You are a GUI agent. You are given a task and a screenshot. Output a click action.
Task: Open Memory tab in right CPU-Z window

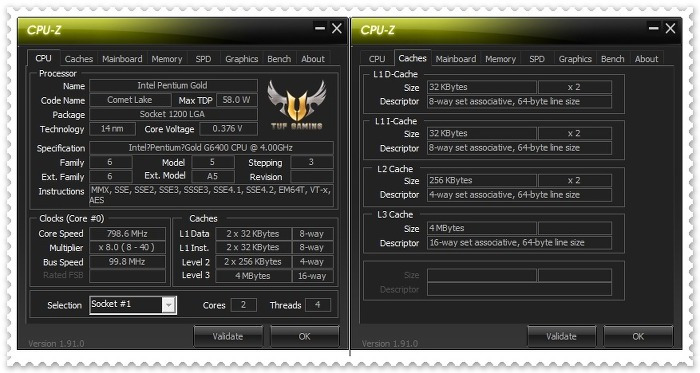click(500, 58)
